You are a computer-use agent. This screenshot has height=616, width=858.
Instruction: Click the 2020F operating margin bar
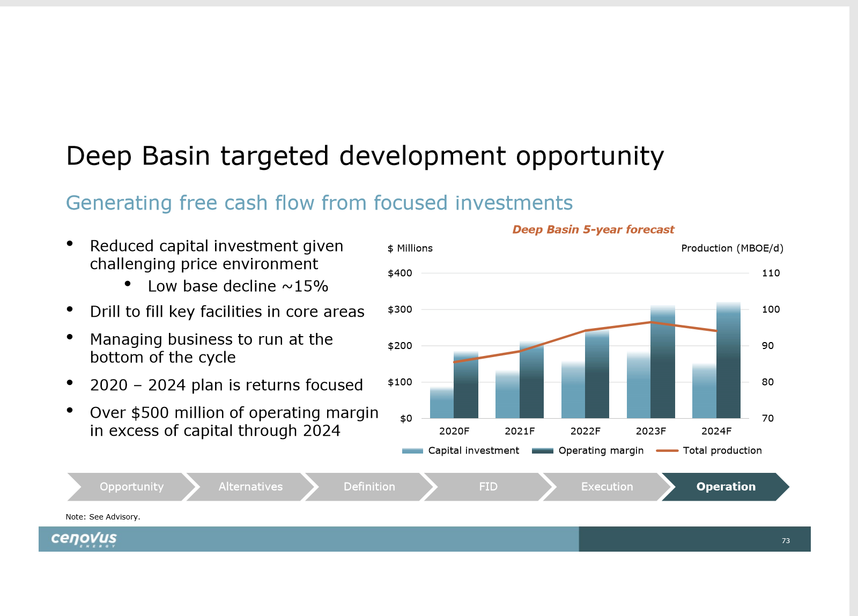coord(466,385)
